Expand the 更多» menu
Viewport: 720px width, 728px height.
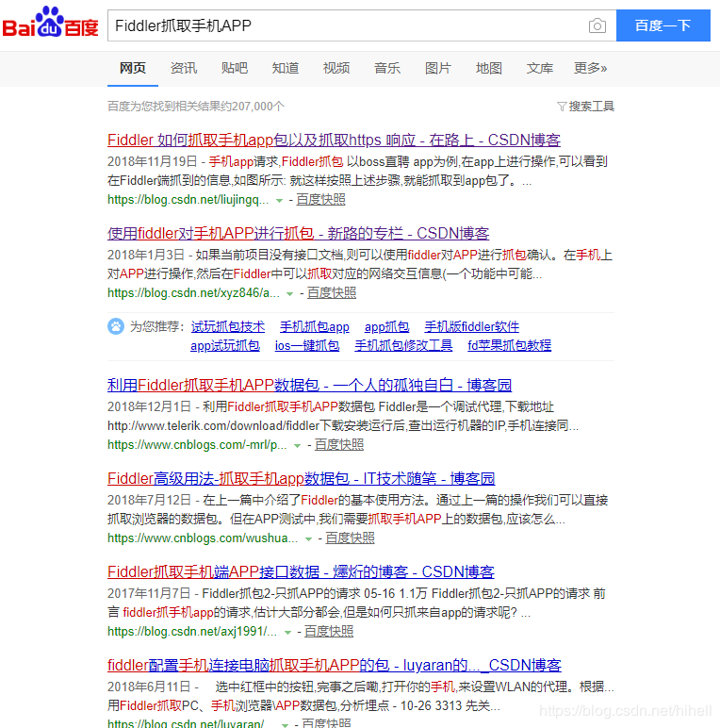pos(591,68)
